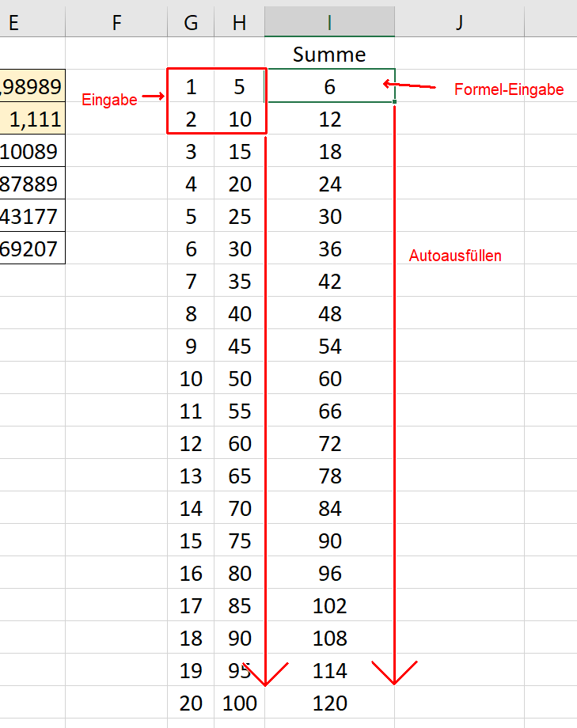This screenshot has height=728, width=577.
Task: Select column G cell with value 16
Action: pos(191,574)
